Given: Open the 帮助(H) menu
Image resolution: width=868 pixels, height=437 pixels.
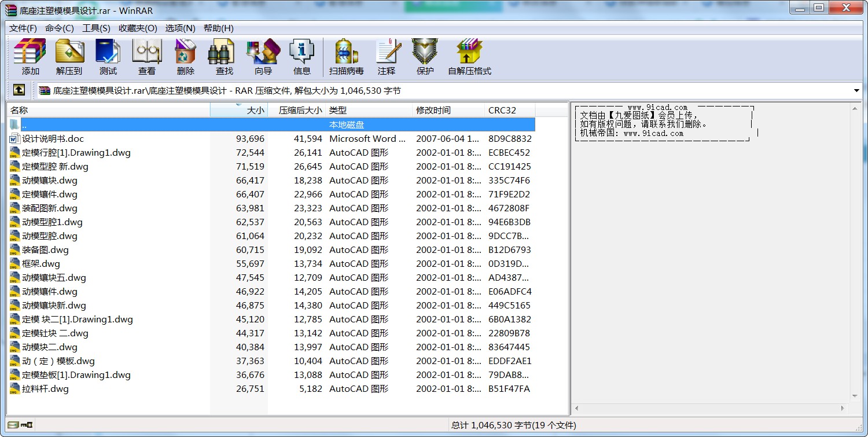Looking at the screenshot, I should (x=219, y=28).
